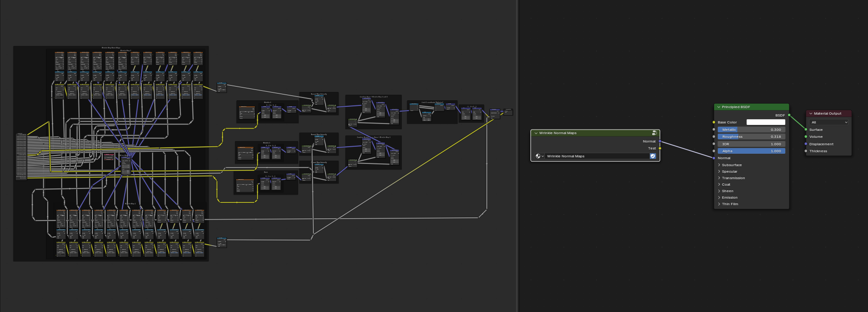Click the Displacement input socket
868x312 pixels.
[806, 144]
